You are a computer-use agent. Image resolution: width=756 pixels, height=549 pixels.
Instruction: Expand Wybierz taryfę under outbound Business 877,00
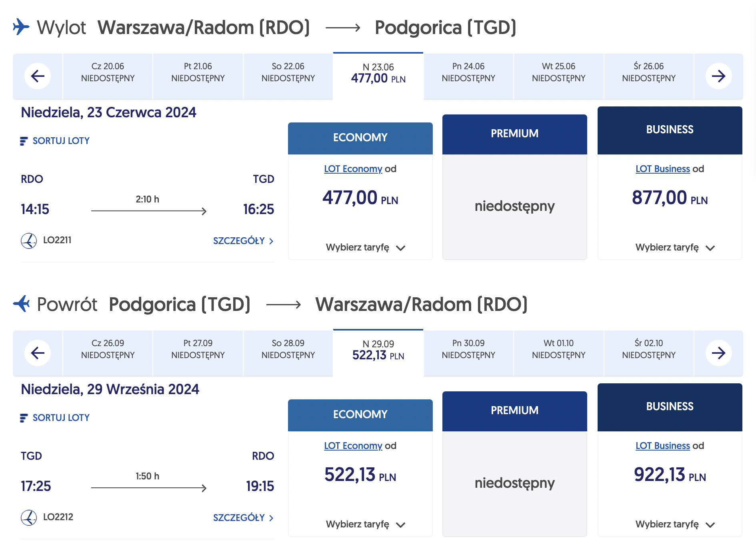[675, 248]
